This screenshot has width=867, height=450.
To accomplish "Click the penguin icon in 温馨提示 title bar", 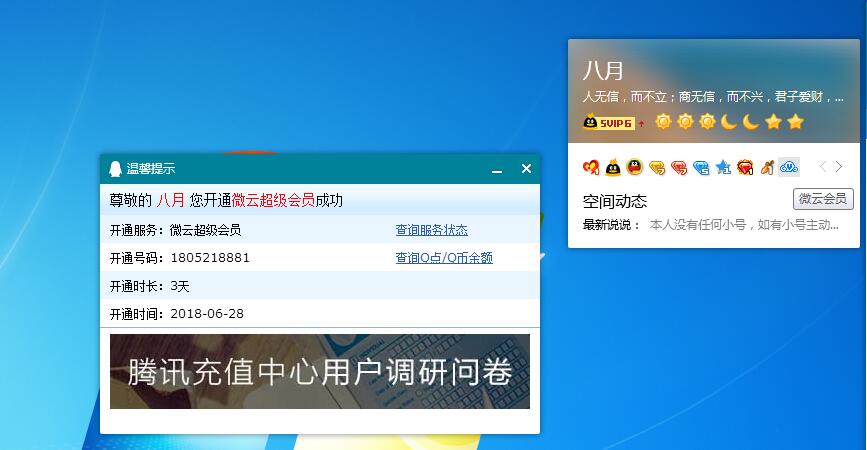I will coord(115,169).
